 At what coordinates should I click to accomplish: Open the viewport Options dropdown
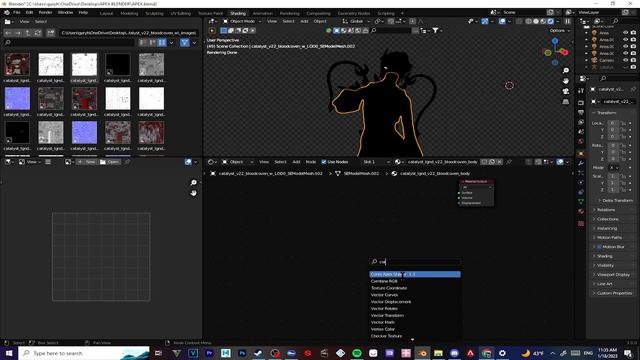coord(559,31)
